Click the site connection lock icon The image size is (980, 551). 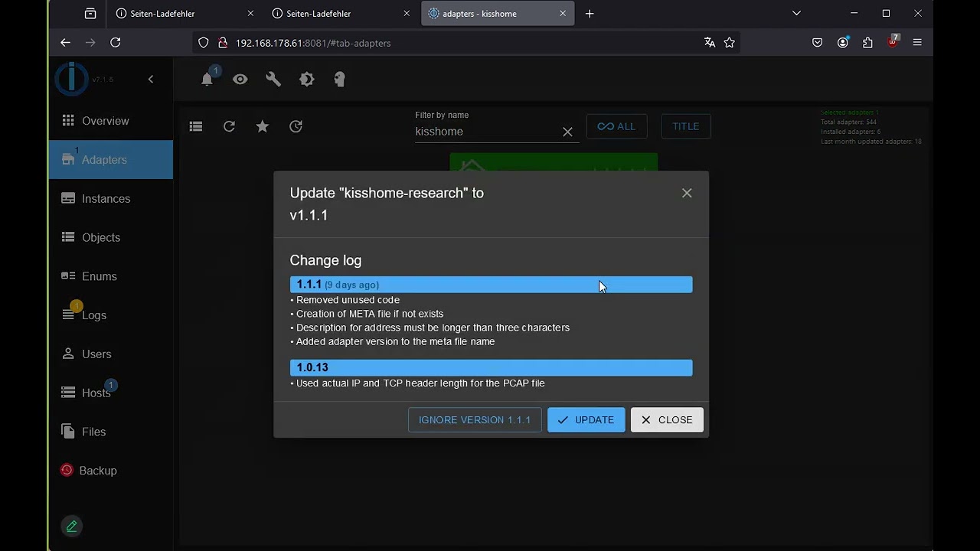point(223,43)
